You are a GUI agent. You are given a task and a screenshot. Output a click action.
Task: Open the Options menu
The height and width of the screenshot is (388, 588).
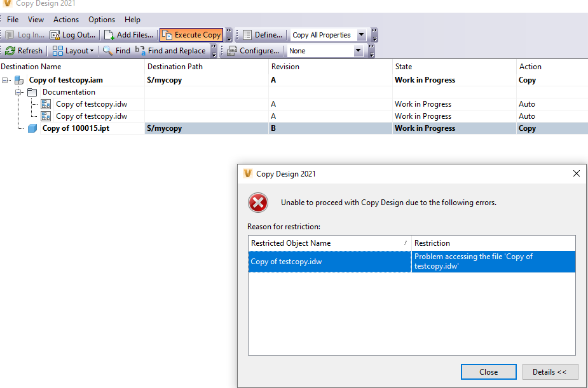pos(101,19)
